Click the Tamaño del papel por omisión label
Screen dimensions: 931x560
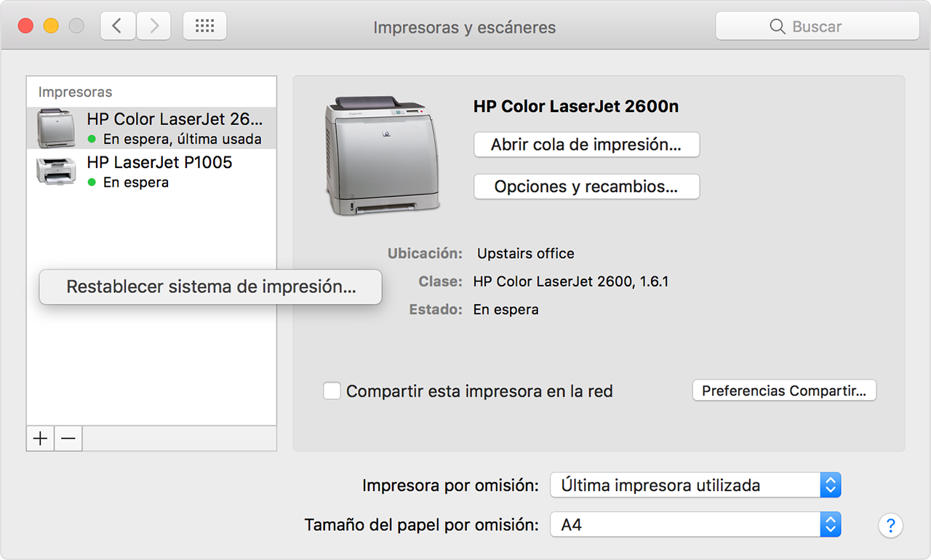[422, 524]
